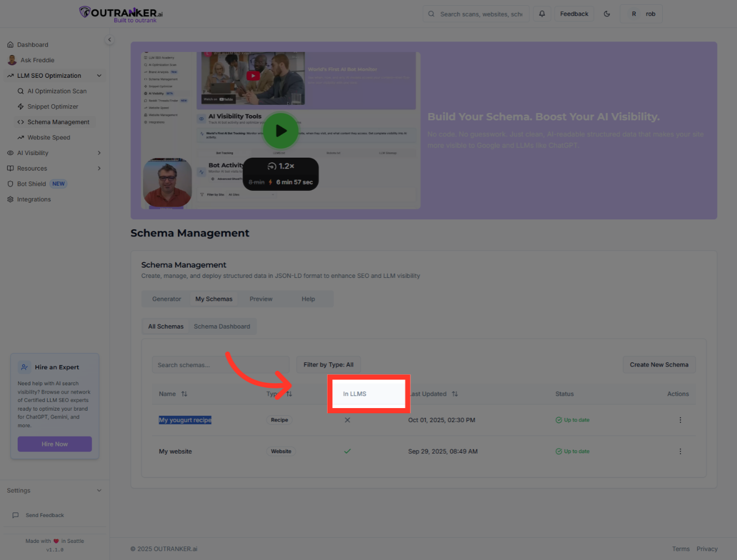Open the Filter by Type dropdown
Image resolution: width=737 pixels, height=560 pixels.
[329, 365]
